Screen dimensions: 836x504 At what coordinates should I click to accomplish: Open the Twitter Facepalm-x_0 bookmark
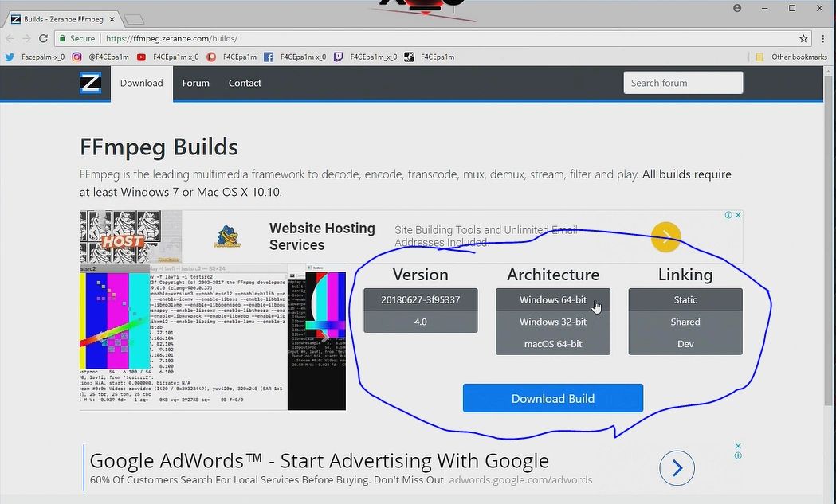tap(35, 57)
